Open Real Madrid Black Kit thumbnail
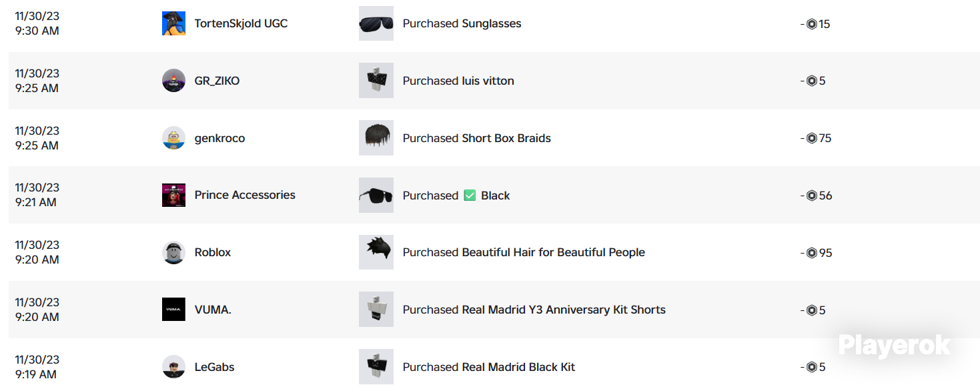Viewport: 980px width, 387px height. click(x=376, y=367)
